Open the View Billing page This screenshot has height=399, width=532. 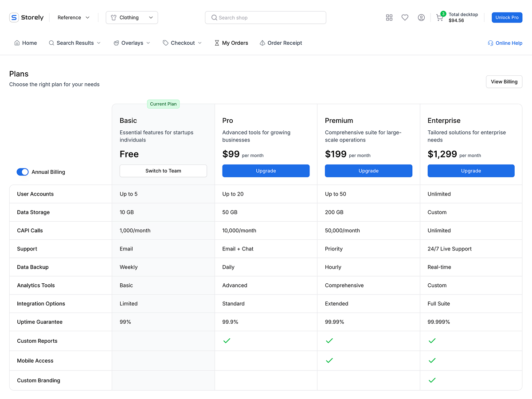(504, 82)
